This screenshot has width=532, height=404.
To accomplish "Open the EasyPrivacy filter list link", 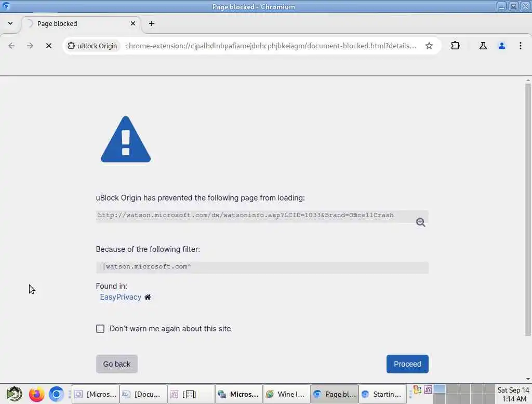I will pyautogui.click(x=121, y=297).
